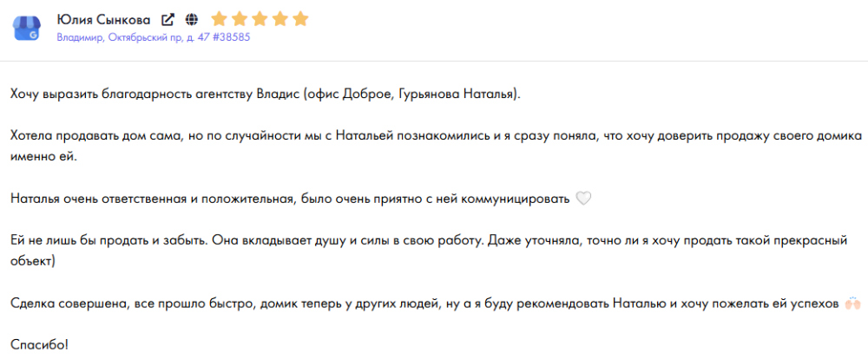This screenshot has height=359, width=868.
Task: Click the line starting "Ей не лишь бы продать"
Action: pyautogui.click(x=430, y=240)
